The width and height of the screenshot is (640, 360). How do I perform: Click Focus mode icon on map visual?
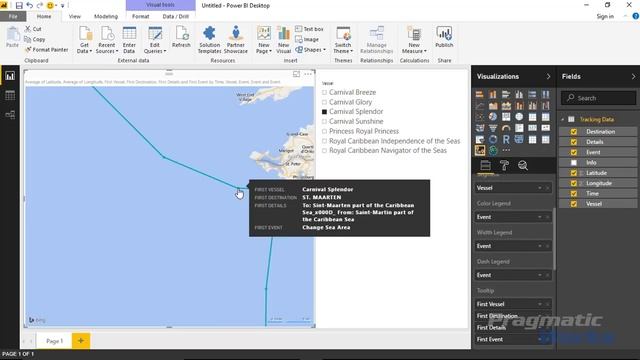click(296, 74)
